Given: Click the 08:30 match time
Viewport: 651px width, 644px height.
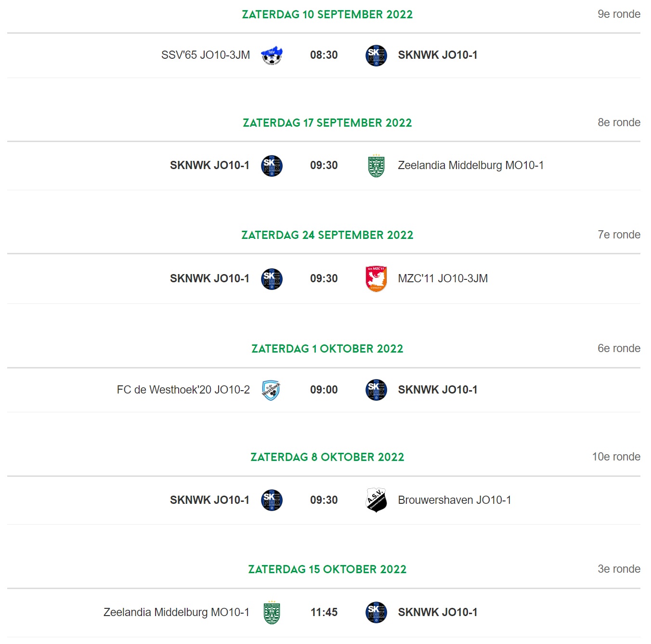Looking at the screenshot, I should (x=324, y=55).
